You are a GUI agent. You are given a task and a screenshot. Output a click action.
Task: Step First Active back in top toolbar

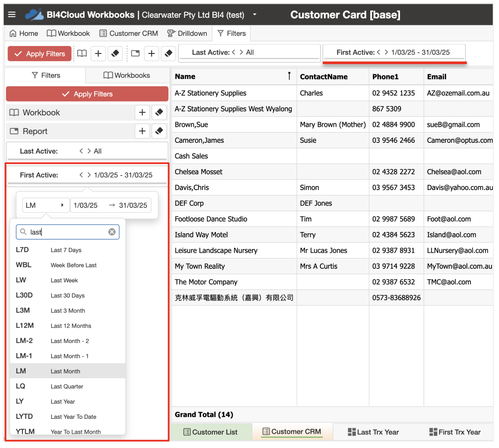[x=379, y=52]
